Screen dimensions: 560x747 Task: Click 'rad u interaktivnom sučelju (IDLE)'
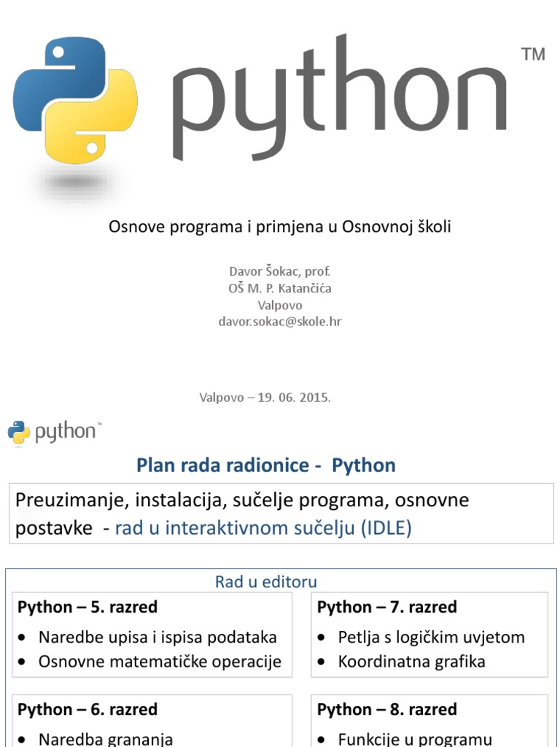(263, 528)
